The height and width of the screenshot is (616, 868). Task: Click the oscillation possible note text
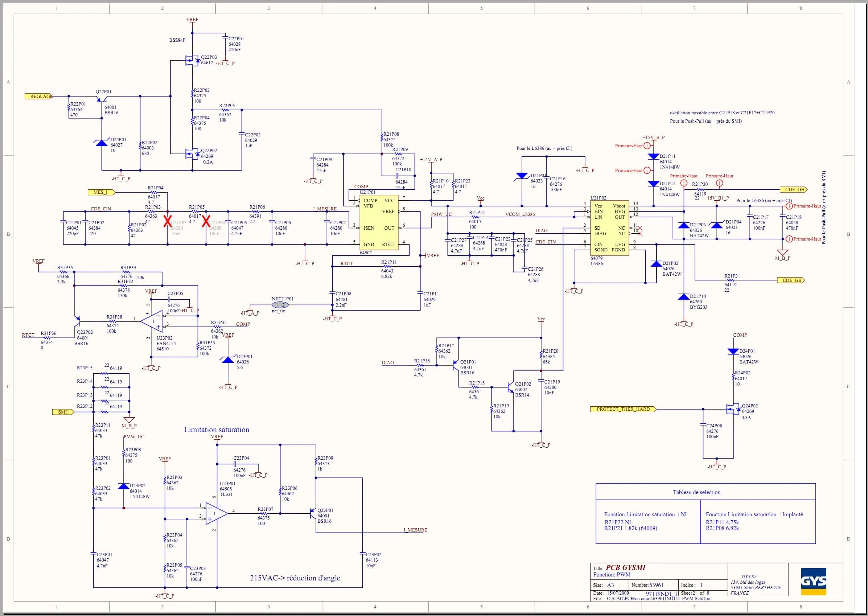point(723,113)
